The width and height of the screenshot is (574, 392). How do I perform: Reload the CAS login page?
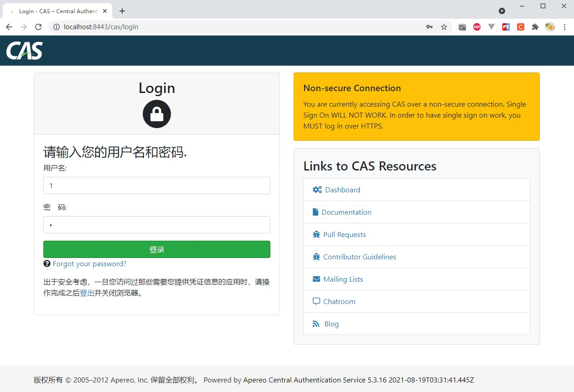pos(38,27)
